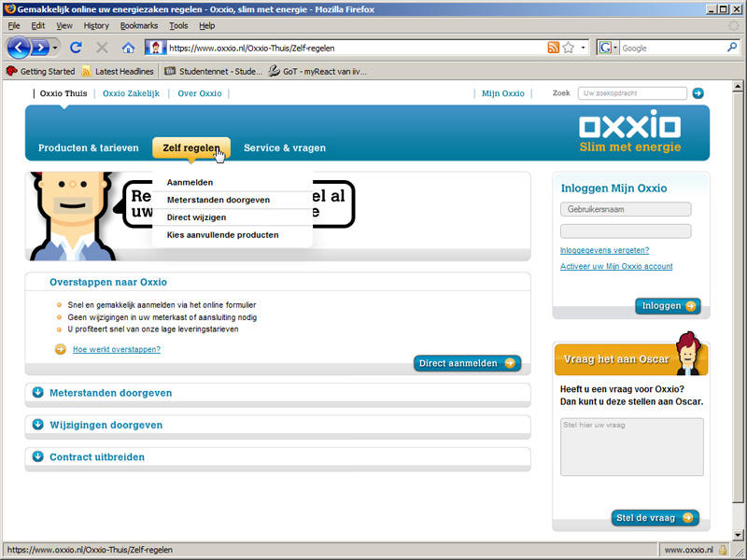Viewport: 747px width, 560px height.
Task: Go to Home via house icon
Action: click(x=128, y=47)
